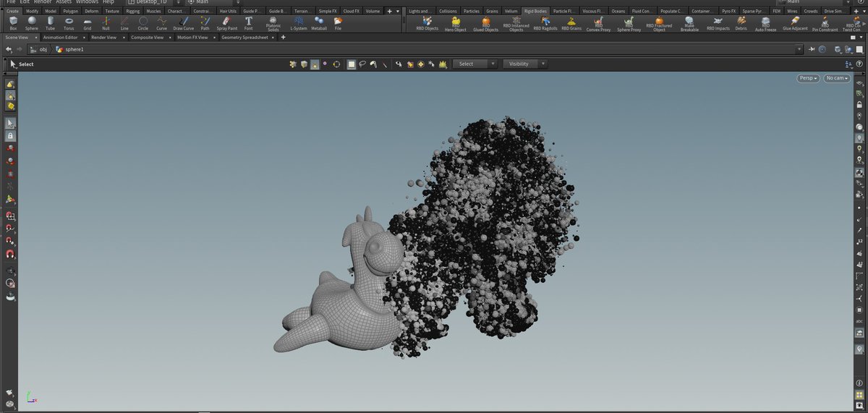Switch to the Pyro FX shelf tab
Screen dimensions: 868x413
729,12
